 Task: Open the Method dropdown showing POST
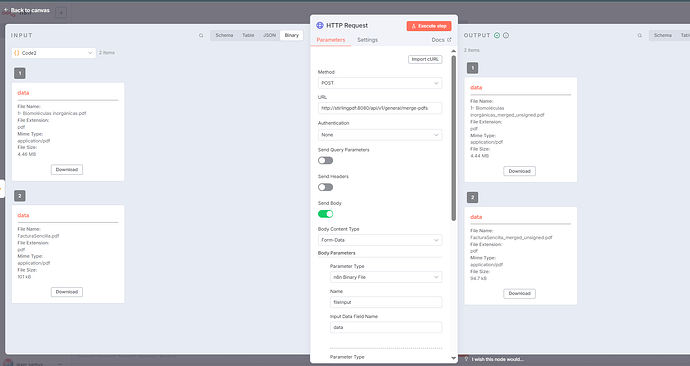pos(380,83)
